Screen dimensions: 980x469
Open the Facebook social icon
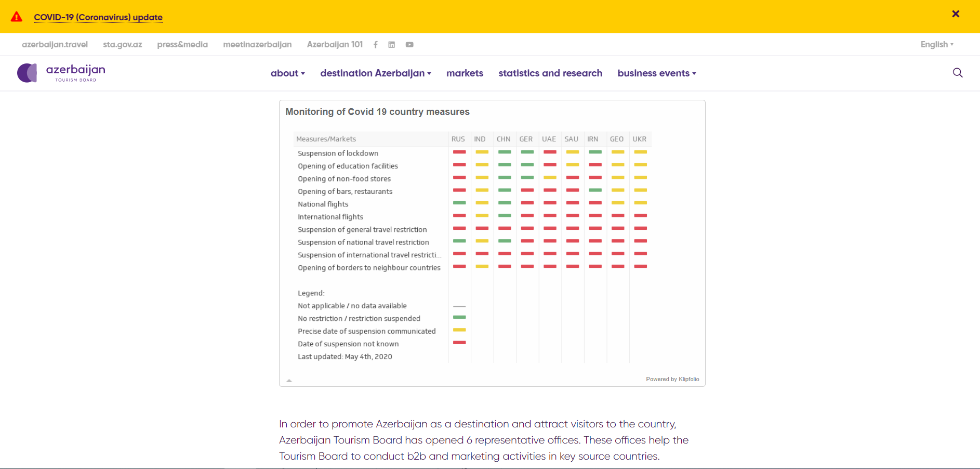coord(376,45)
